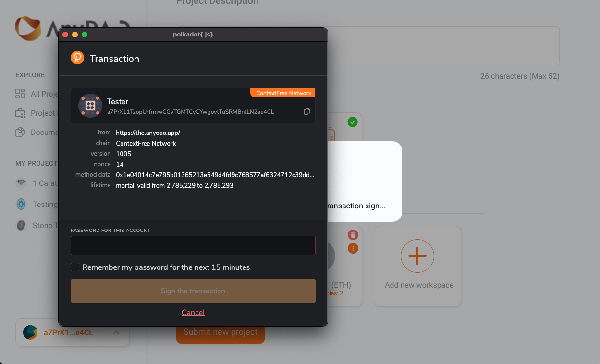600x364 pixels.
Task: Click the nonce value 14
Action: point(120,164)
